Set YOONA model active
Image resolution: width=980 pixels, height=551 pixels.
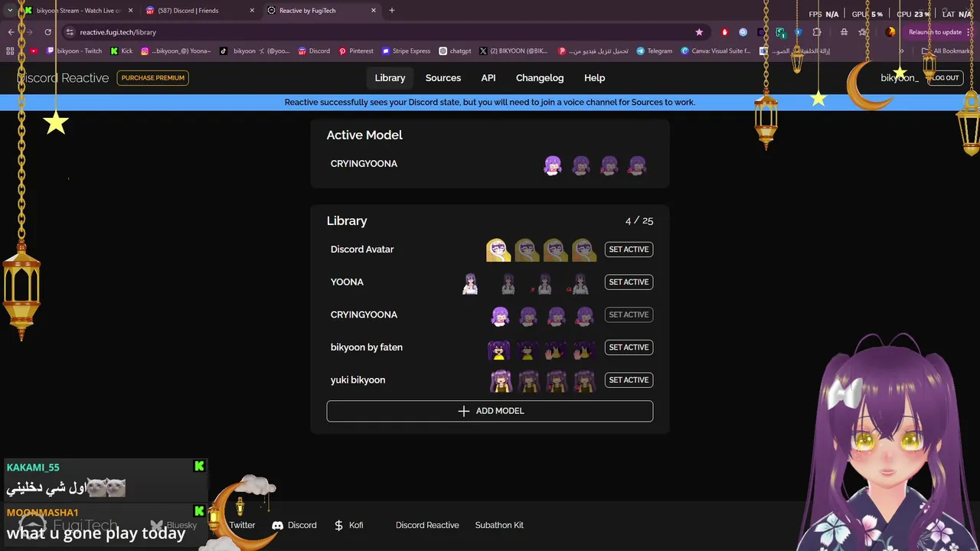(629, 282)
